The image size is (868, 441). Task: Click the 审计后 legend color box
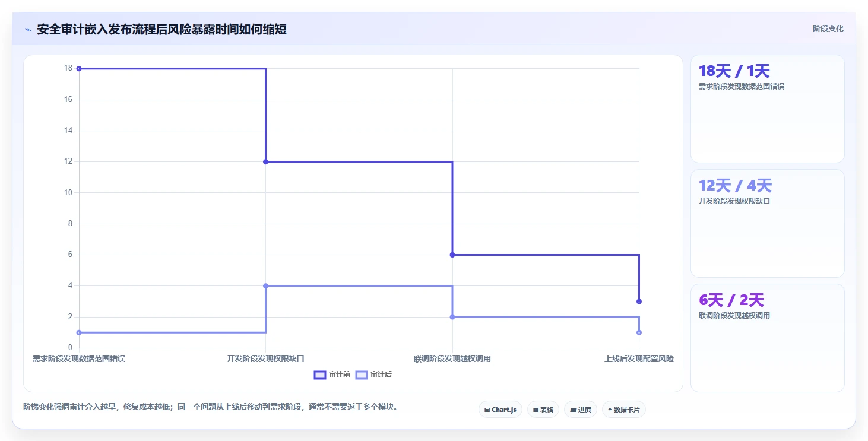pyautogui.click(x=361, y=375)
